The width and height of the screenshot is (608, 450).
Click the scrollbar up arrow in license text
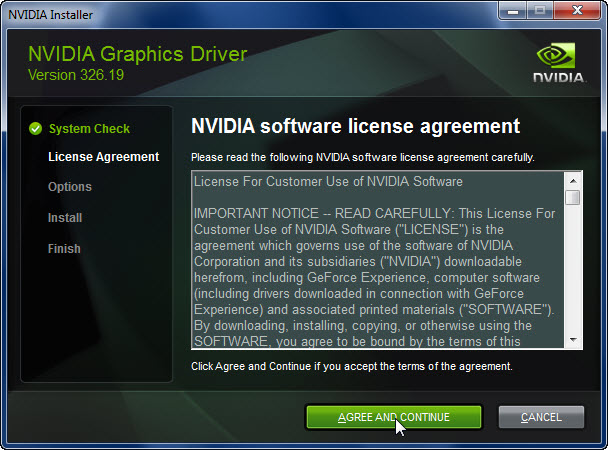[x=573, y=181]
